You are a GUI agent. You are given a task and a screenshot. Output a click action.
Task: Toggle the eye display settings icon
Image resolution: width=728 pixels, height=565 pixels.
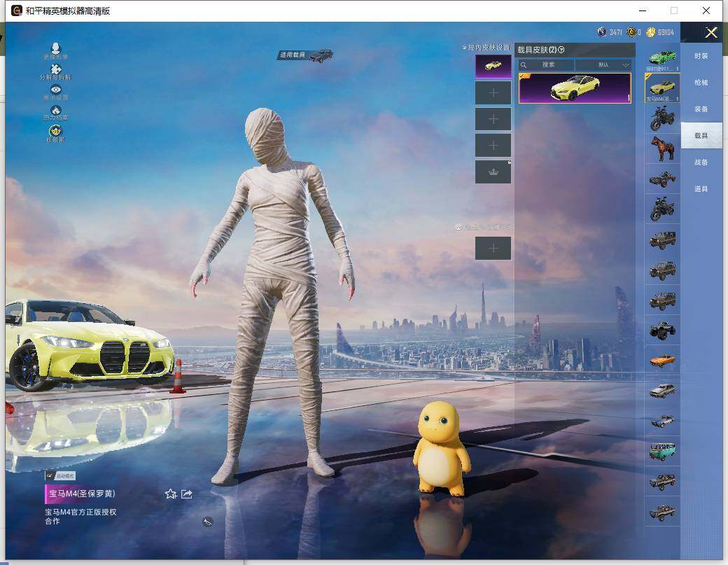click(55, 90)
